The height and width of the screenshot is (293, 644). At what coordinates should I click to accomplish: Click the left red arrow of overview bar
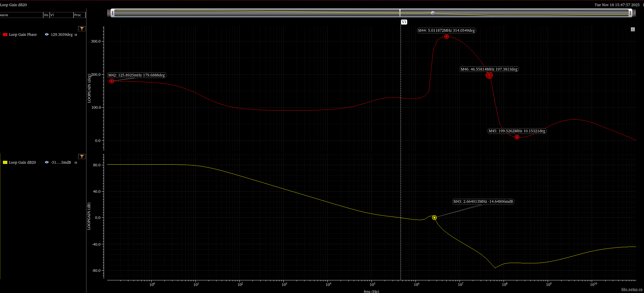[x=109, y=13]
